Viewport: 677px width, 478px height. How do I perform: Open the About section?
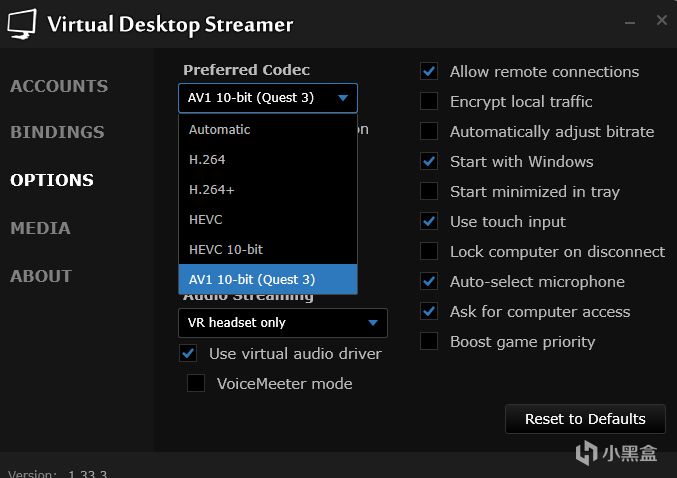[x=41, y=276]
